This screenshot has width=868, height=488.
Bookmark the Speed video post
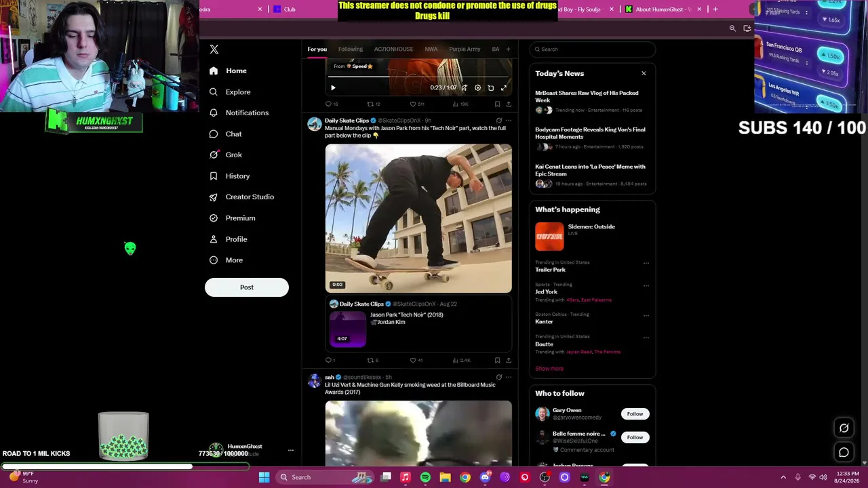click(497, 104)
